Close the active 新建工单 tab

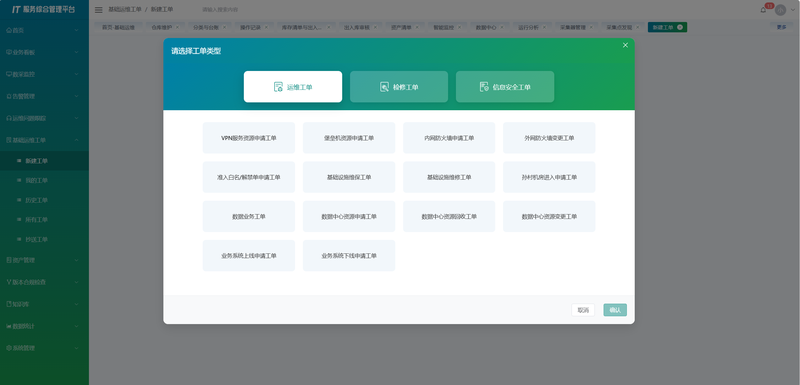tap(680, 28)
